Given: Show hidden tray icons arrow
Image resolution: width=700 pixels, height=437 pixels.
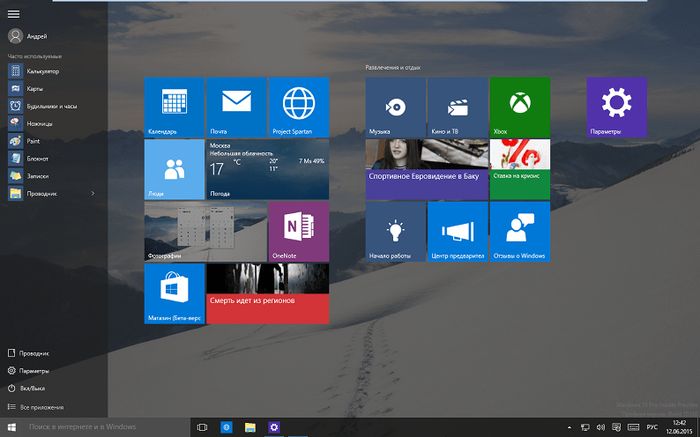Looking at the screenshot, I should point(569,428).
